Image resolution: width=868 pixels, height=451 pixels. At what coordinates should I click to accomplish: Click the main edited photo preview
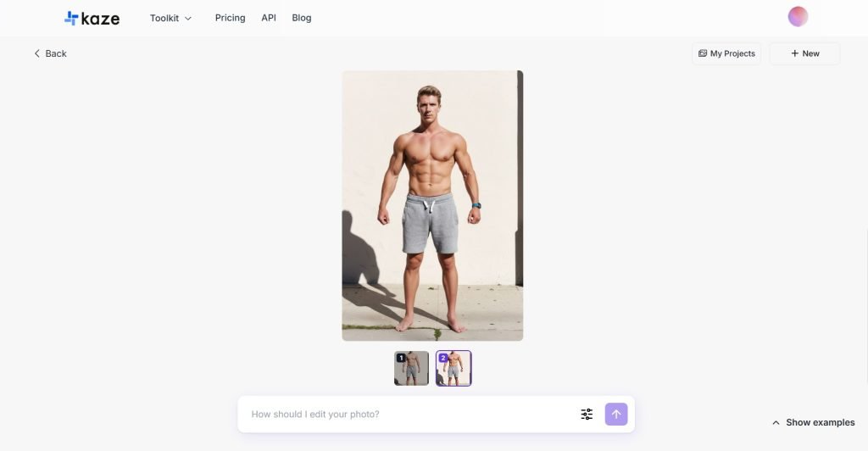coord(432,205)
